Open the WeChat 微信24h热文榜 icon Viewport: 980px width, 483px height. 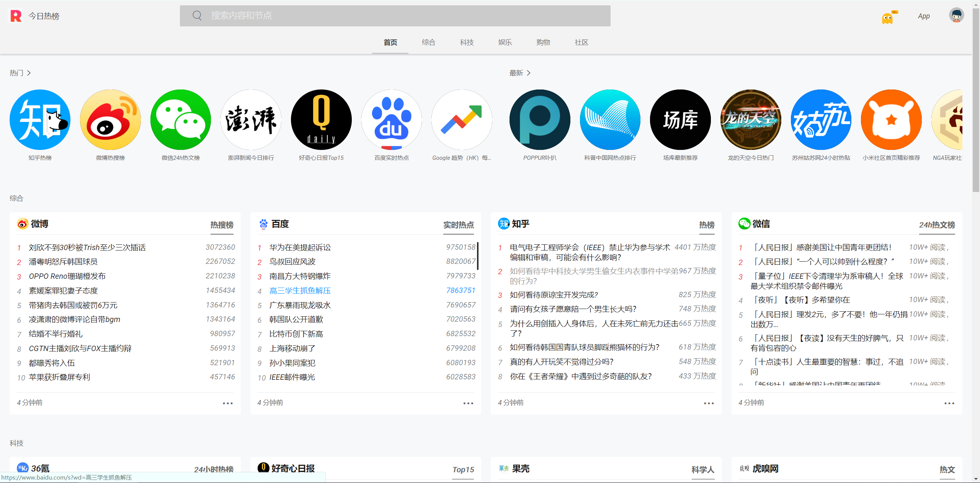[181, 120]
